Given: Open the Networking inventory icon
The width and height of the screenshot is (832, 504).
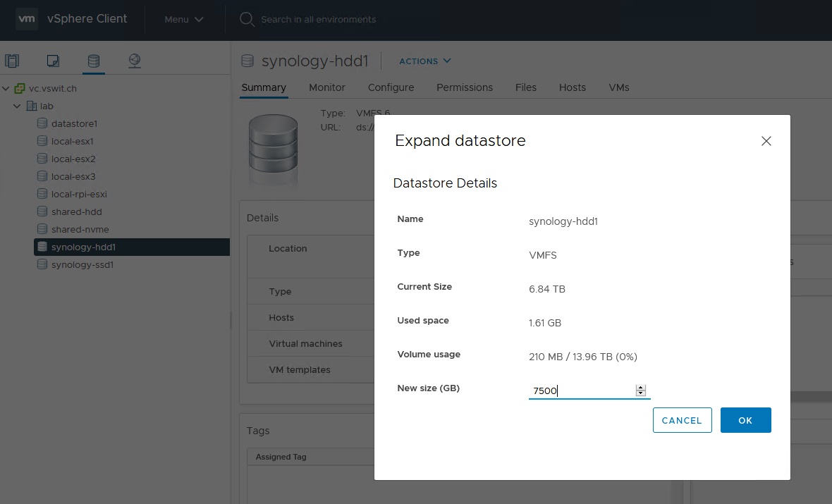Looking at the screenshot, I should click(135, 61).
